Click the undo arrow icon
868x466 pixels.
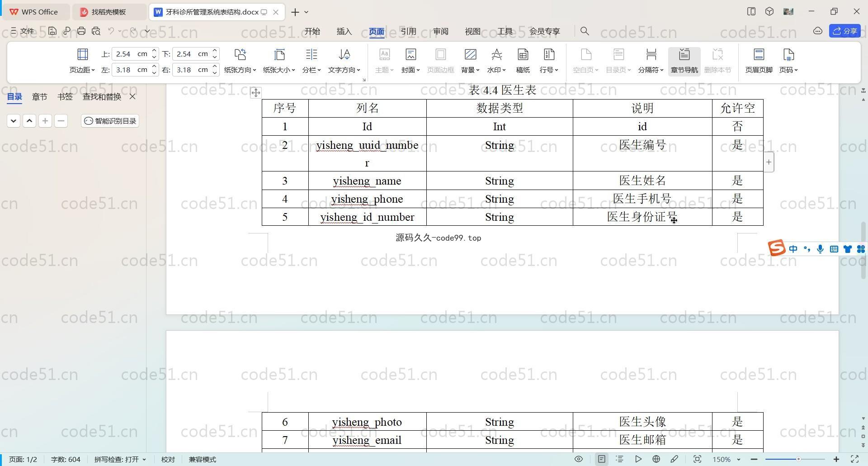tap(111, 31)
